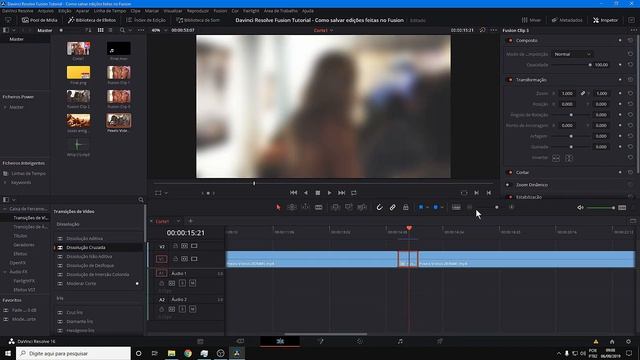This screenshot has width=640, height=360.
Task: Open Chrome from the Windows taskbar
Action: (188, 353)
